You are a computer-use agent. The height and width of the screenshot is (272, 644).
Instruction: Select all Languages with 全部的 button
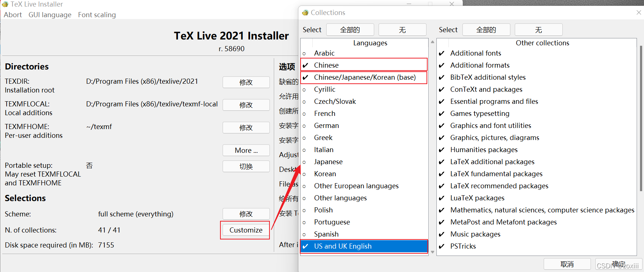click(350, 30)
